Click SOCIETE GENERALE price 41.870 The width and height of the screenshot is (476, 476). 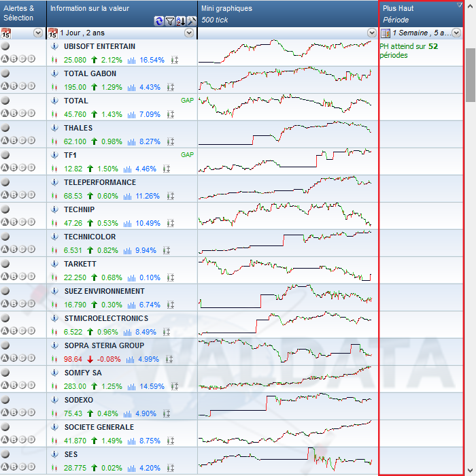click(75, 441)
